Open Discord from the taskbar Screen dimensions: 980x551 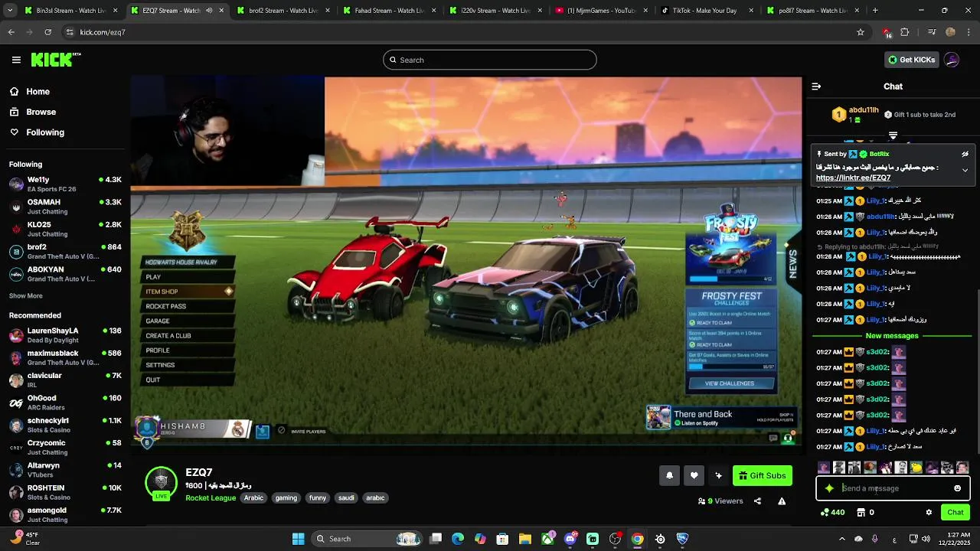point(570,539)
